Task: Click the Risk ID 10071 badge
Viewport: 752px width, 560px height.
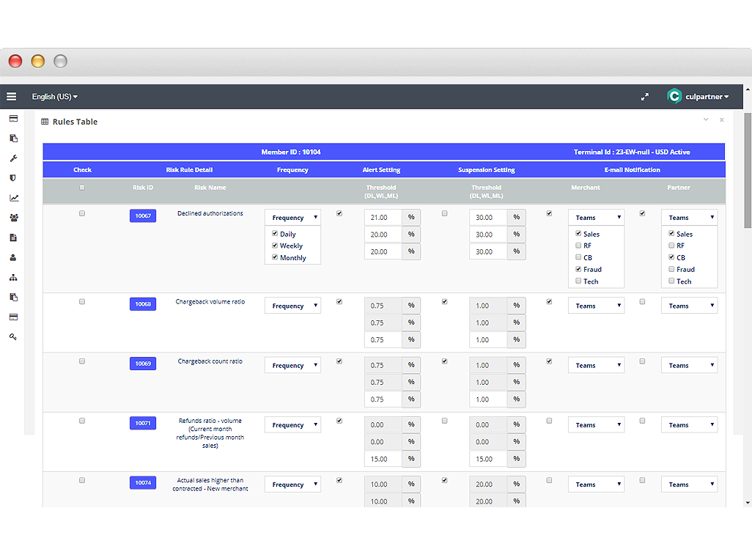Action: point(142,423)
